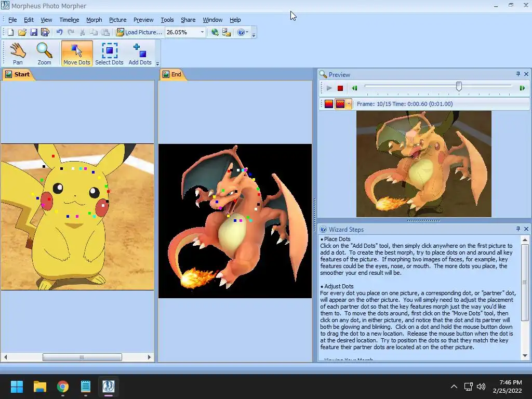Select the Zoom tool
This screenshot has width=532, height=399.
point(45,54)
